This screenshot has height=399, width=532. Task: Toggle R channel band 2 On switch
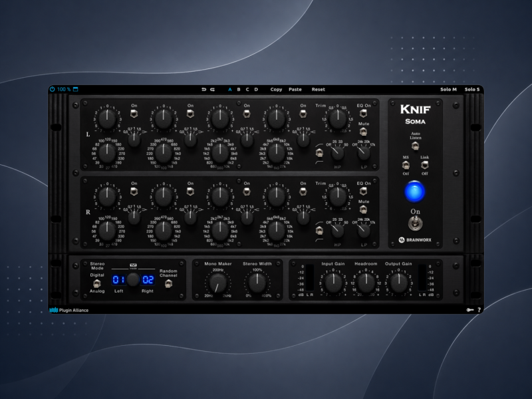click(x=190, y=192)
